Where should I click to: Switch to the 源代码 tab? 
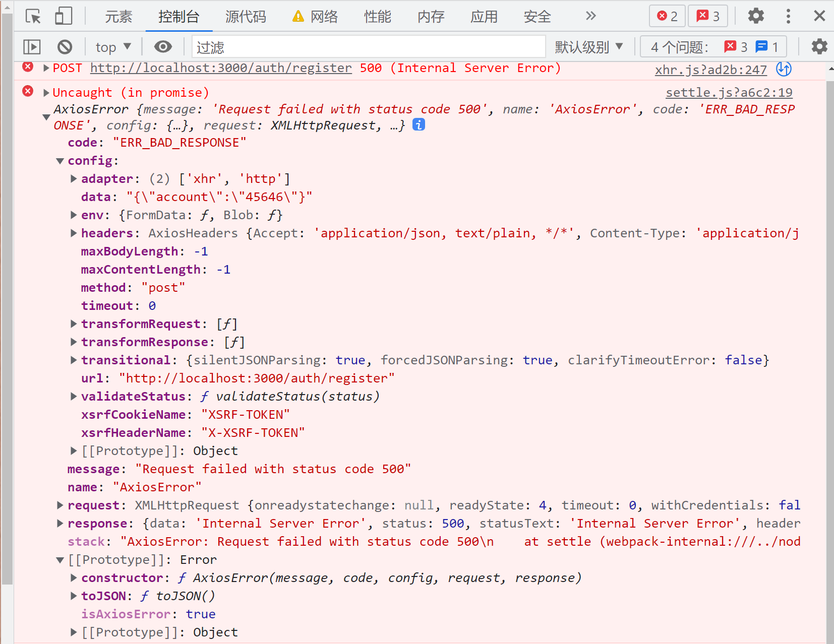[x=246, y=17]
